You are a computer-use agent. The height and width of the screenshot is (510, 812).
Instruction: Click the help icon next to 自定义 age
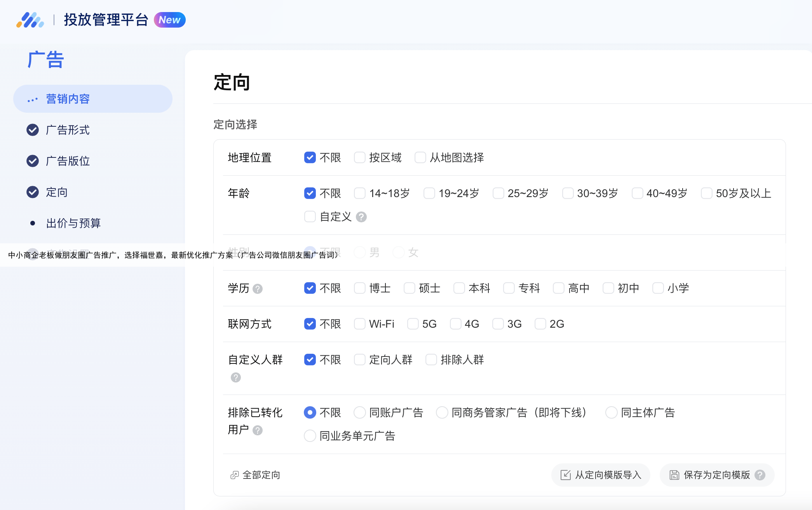pyautogui.click(x=361, y=217)
